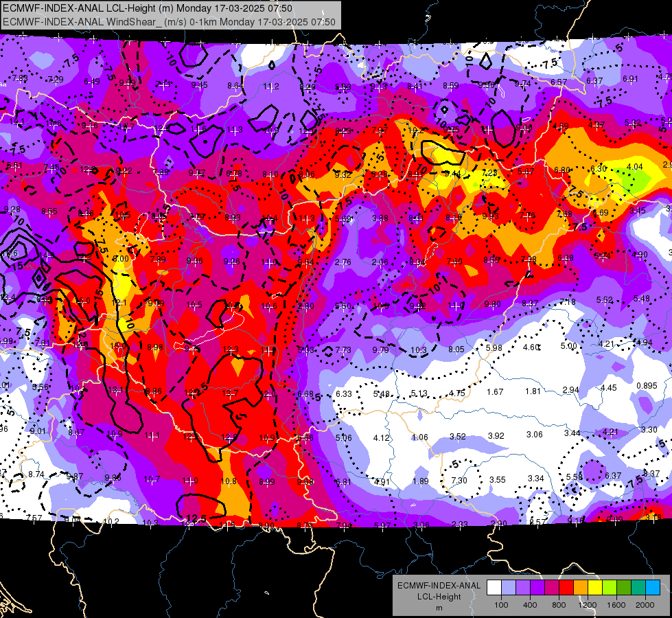The width and height of the screenshot is (672, 618).
Task: Select the red legend color swatch
Action: point(566,587)
